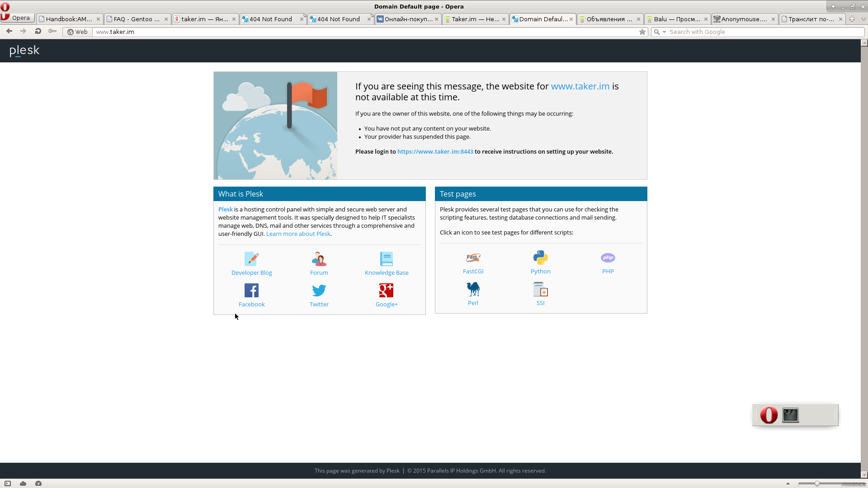Toggle Opera Turbo gauge icon in status bar
This screenshot has width=868, height=488.
(x=38, y=483)
